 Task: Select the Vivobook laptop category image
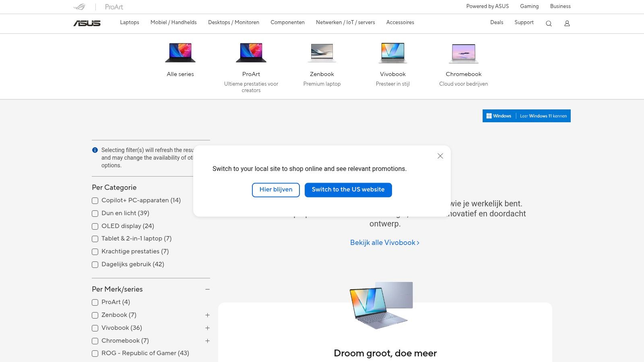pyautogui.click(x=392, y=52)
